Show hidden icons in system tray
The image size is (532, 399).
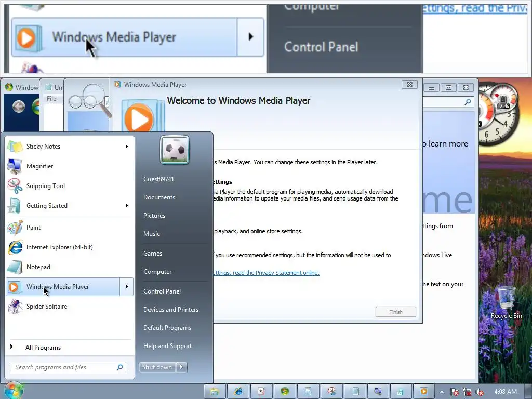tap(442, 392)
